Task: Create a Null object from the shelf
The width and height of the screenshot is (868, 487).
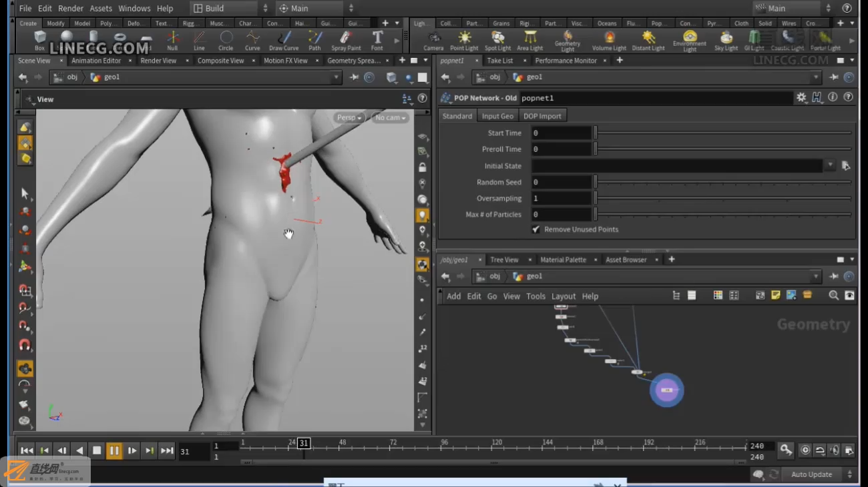Action: point(172,40)
